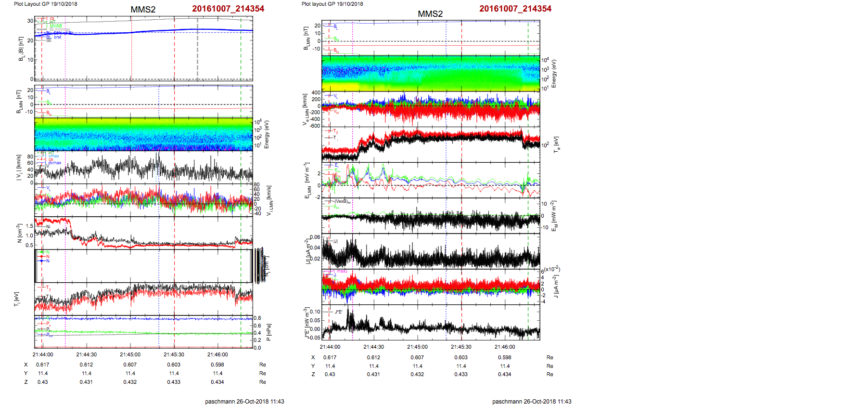This screenshot has height=405, width=868.
Task: Select the 21:44:30 time tick on the right plot
Action: (373, 347)
